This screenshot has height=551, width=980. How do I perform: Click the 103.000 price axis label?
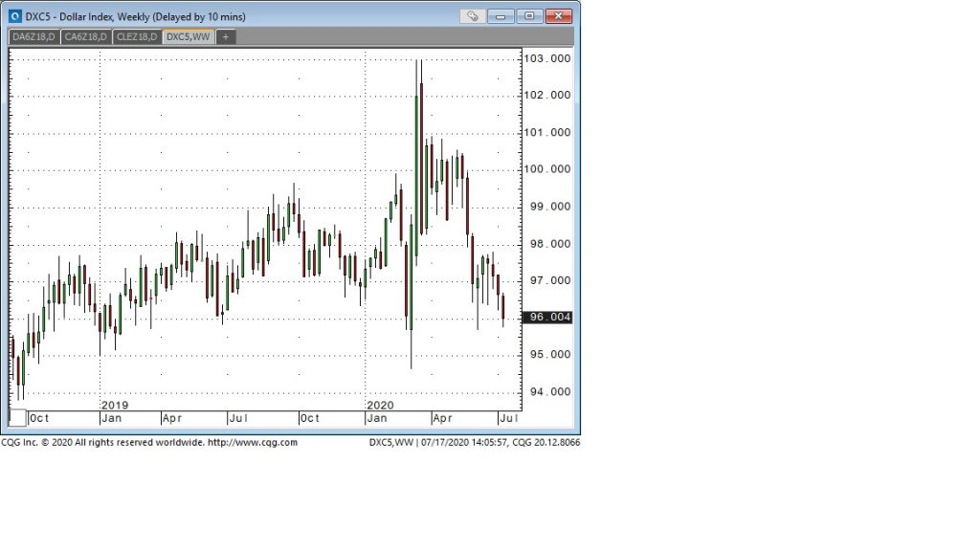click(547, 58)
